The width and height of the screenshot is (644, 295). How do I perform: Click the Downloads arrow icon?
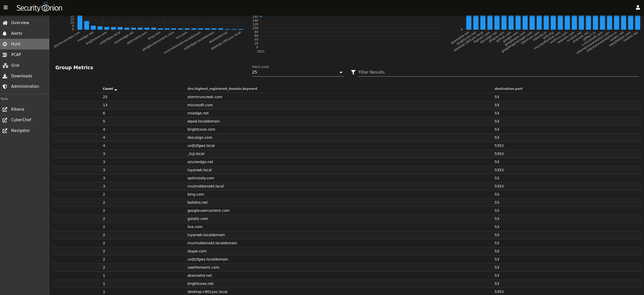(x=5, y=76)
